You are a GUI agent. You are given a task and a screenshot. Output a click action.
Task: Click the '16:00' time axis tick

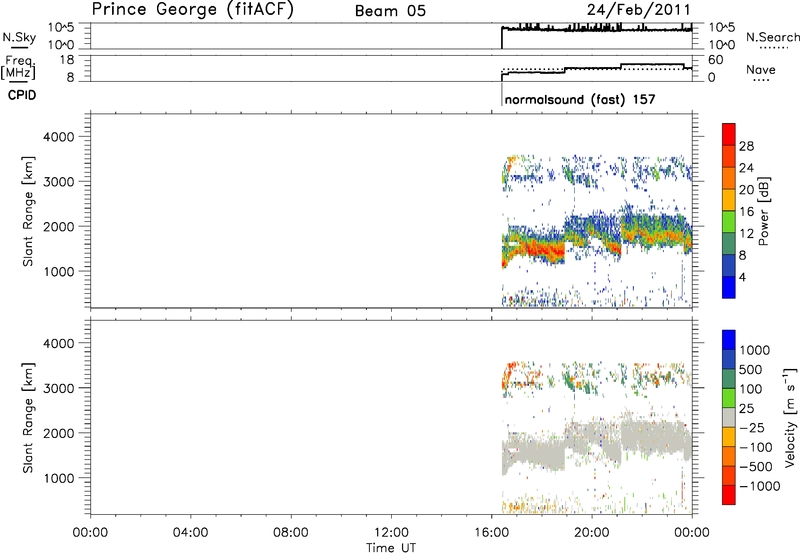(x=491, y=533)
